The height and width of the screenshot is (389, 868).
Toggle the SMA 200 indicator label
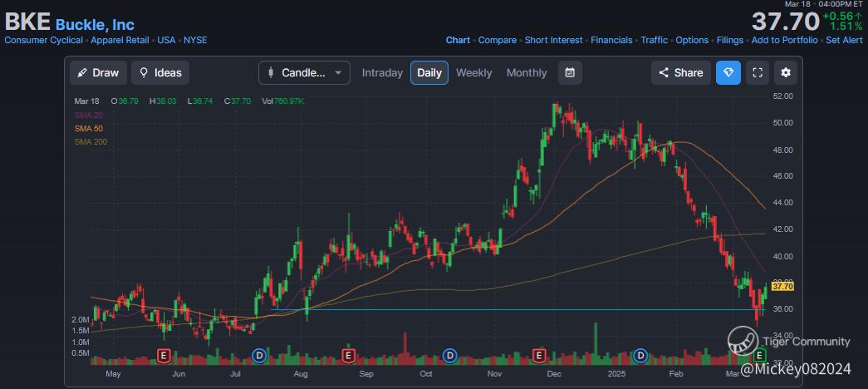tap(91, 141)
